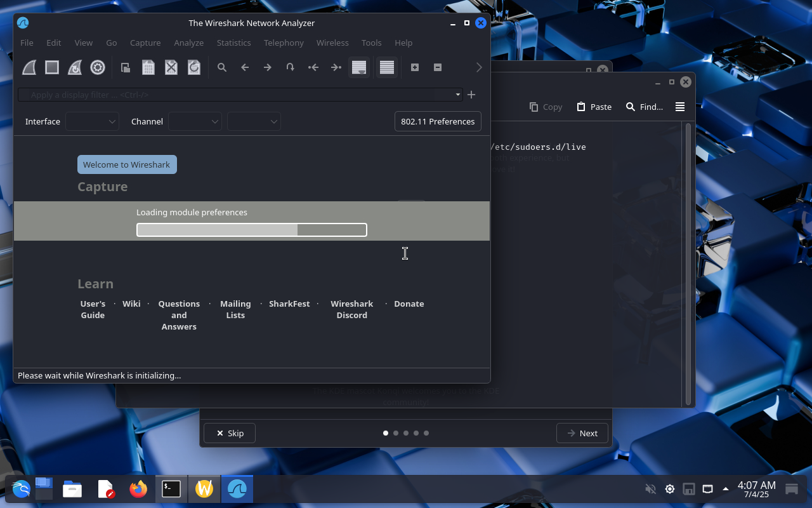Open the dropdown right of the Channel combo
This screenshot has width=812, height=508.
[254, 121]
